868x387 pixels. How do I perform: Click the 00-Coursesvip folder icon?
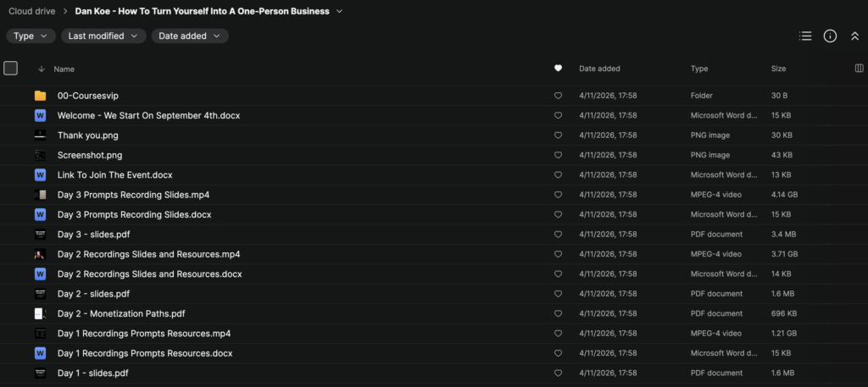pos(40,96)
